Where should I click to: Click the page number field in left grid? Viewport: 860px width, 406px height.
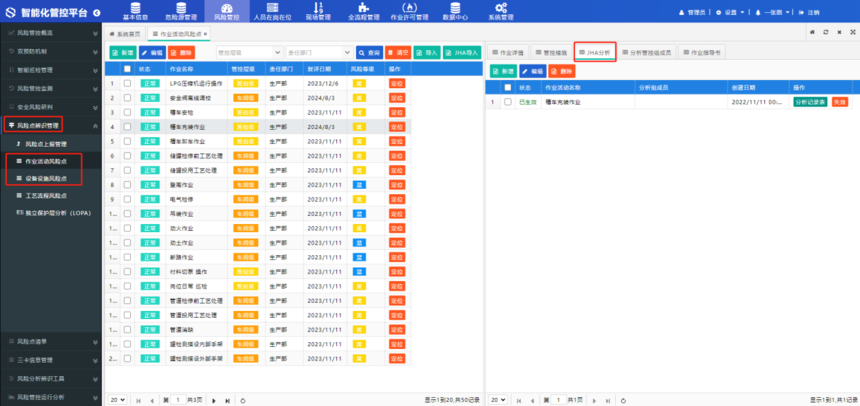(x=178, y=398)
